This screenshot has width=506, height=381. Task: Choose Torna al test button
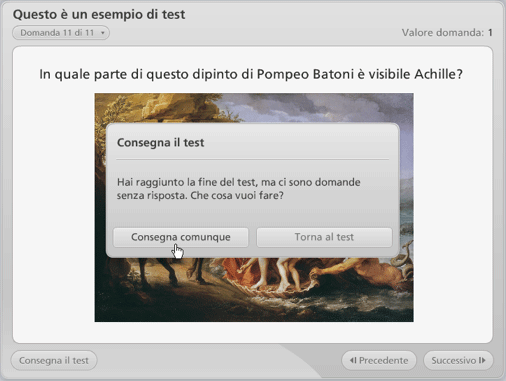tap(324, 237)
